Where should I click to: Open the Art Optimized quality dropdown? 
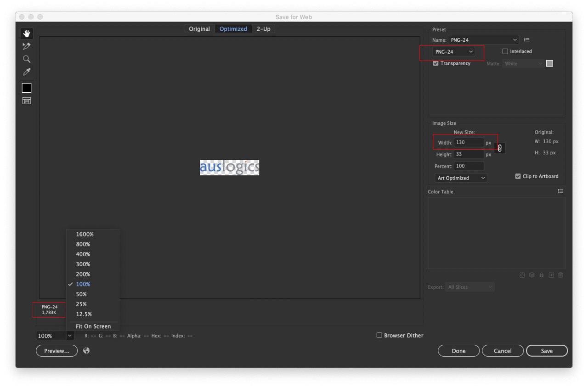tap(461, 178)
